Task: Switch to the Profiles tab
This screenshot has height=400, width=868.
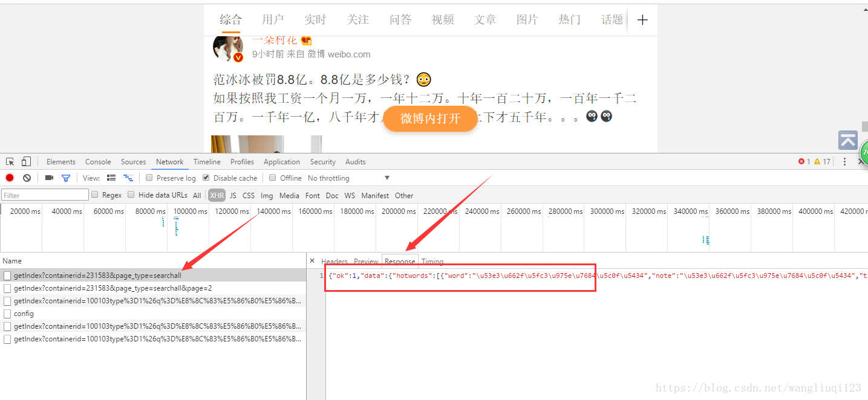Action: (242, 161)
